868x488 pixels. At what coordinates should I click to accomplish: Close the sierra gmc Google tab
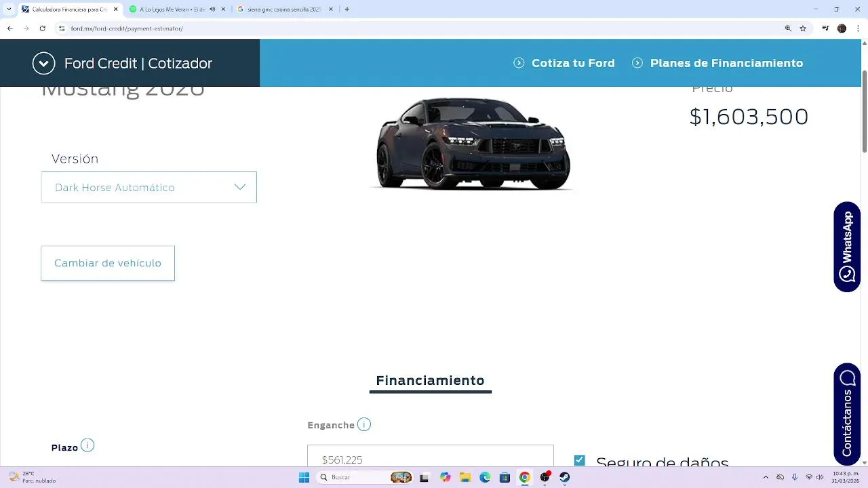(332, 9)
